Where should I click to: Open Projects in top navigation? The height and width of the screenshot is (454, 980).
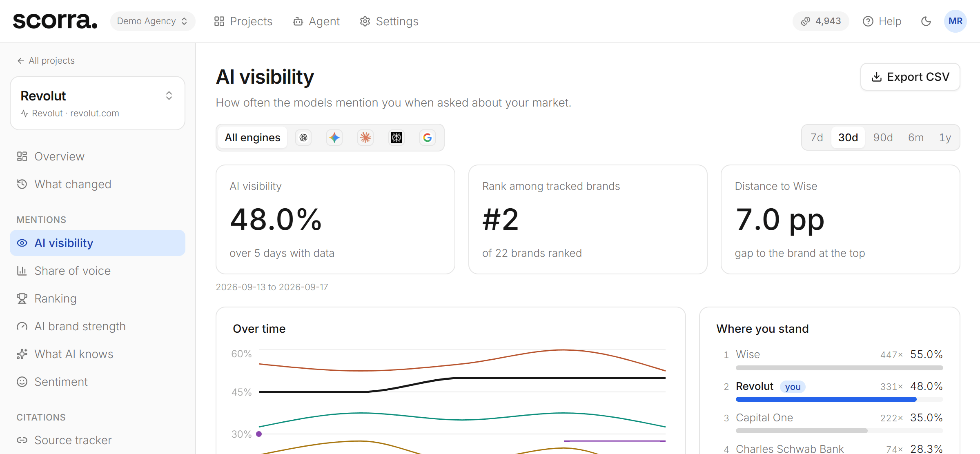coord(243,21)
